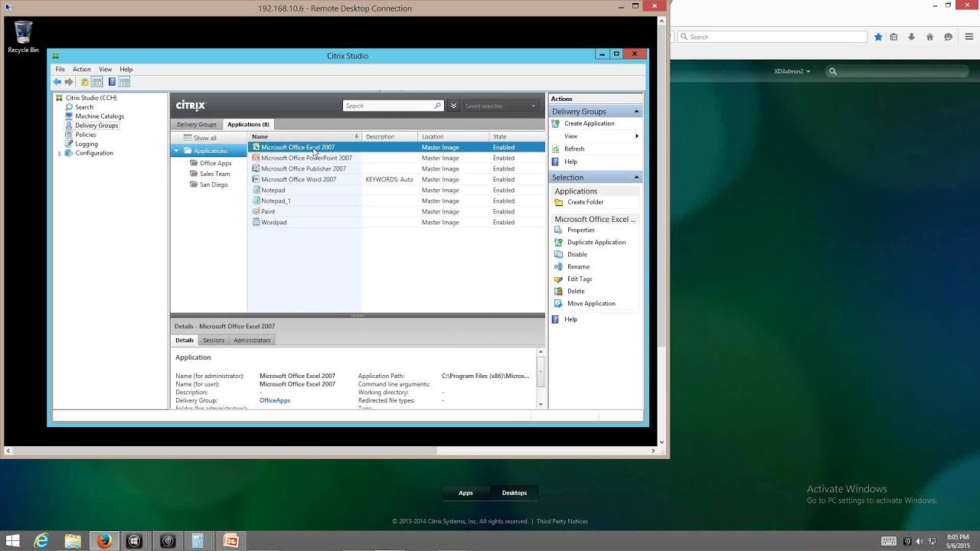Click the forward arrow in Citrix Studio toolbar
Image resolution: width=980 pixels, height=551 pixels.
click(69, 82)
